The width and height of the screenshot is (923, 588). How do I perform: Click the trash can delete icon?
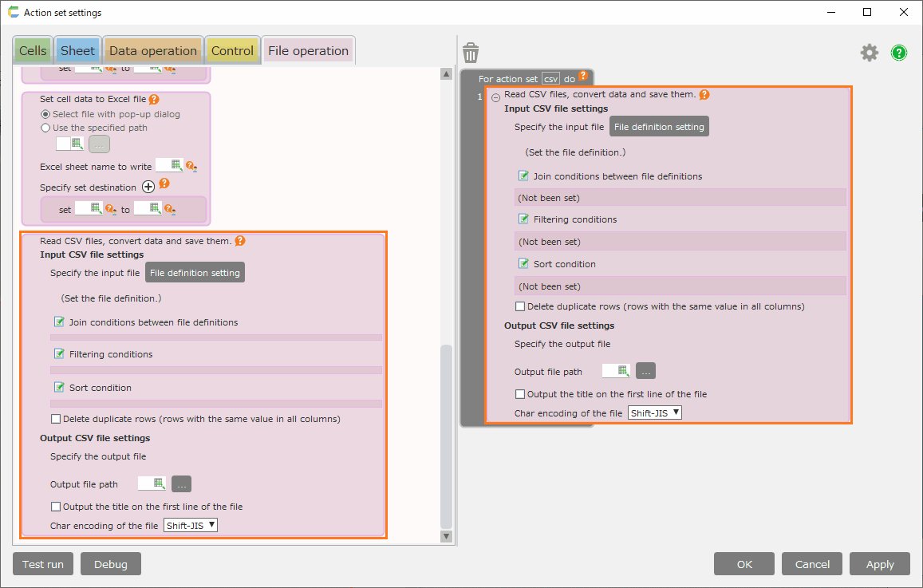[x=471, y=53]
